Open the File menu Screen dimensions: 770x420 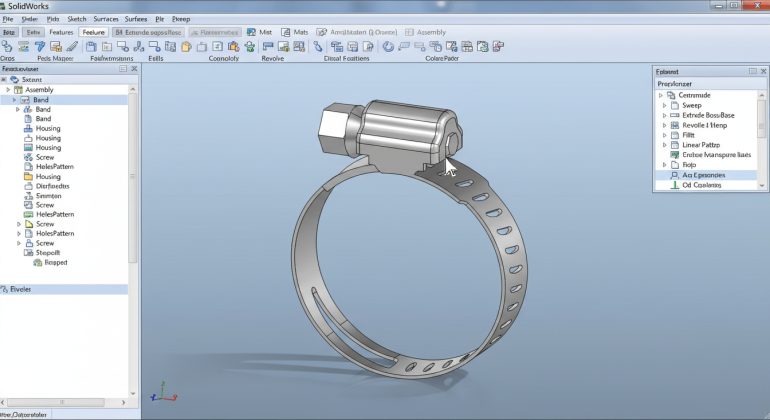click(9, 19)
